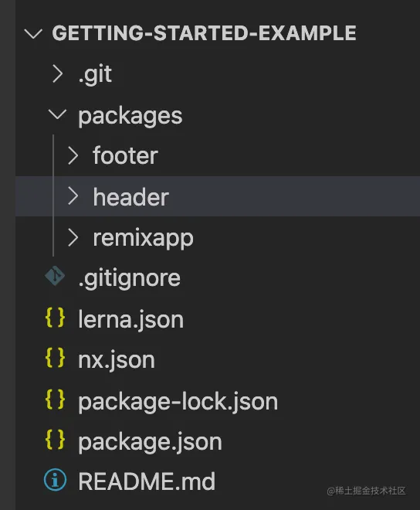Screen dimensions: 420x510
Task: Click the GETTING-STARTED-EXAMPLE section title
Action: tap(204, 33)
